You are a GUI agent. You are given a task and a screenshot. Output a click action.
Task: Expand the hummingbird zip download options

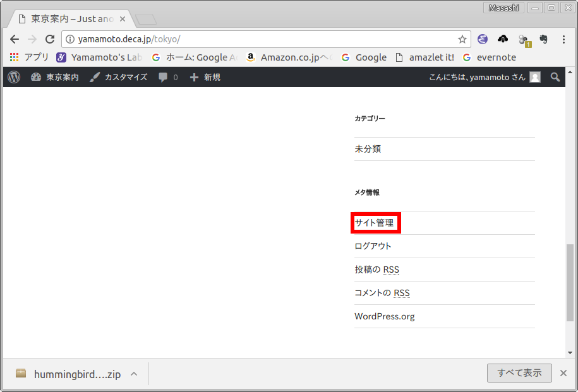pos(133,374)
